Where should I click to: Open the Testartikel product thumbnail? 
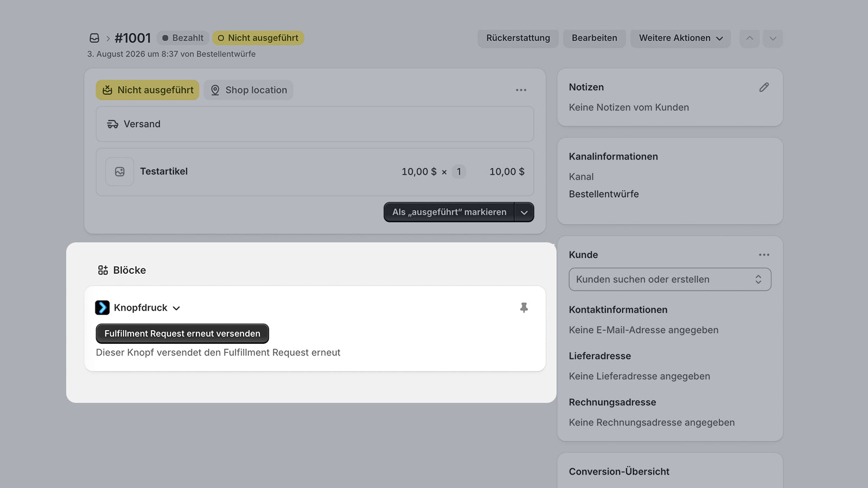tap(120, 172)
